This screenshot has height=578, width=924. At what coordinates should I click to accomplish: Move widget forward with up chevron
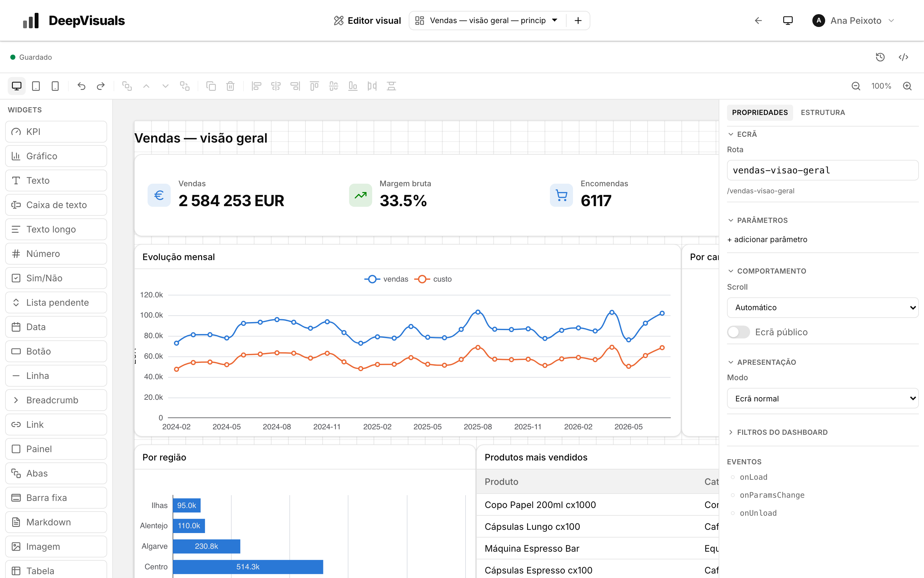146,86
